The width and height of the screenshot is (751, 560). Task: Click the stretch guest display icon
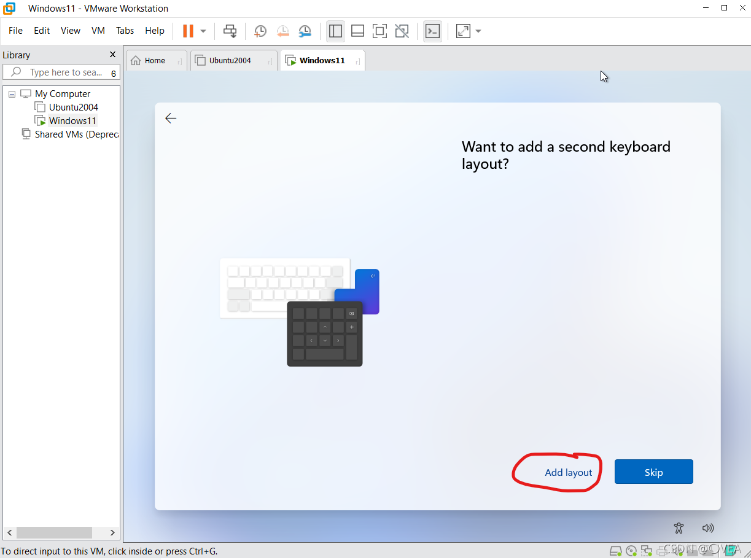pos(463,31)
